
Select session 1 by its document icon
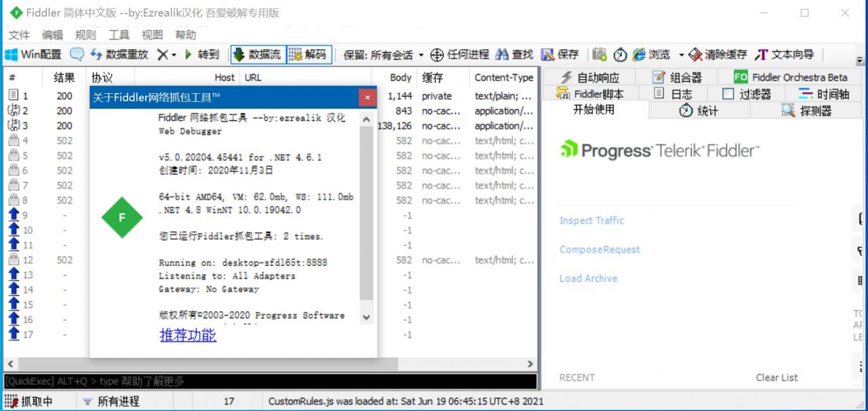[x=13, y=96]
